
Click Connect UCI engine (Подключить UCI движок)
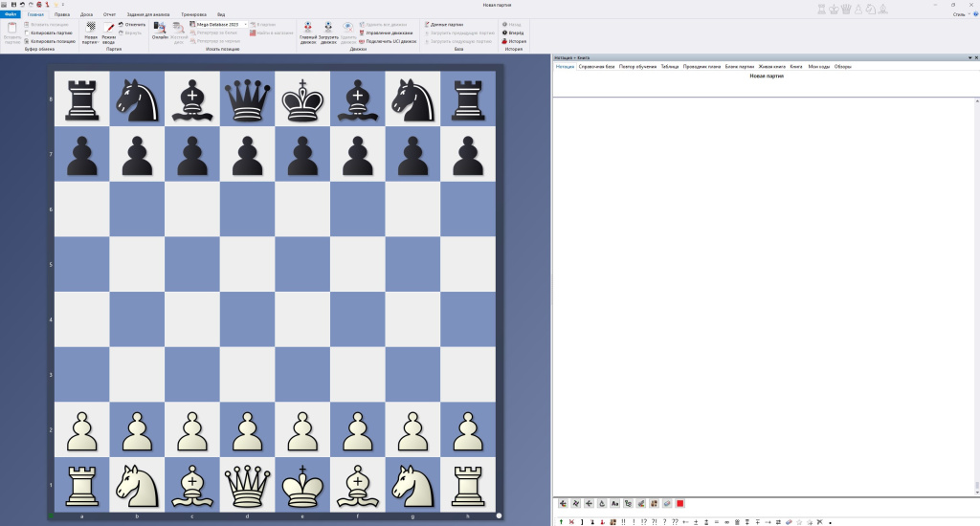click(388, 41)
